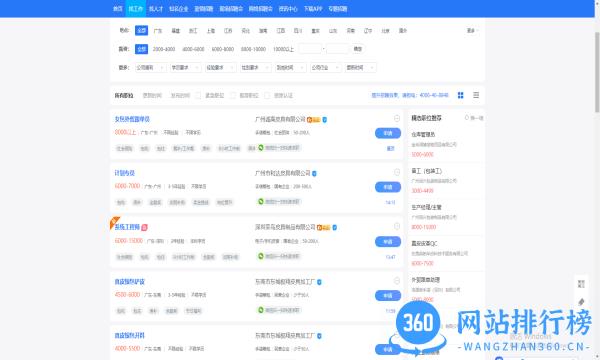Click 申请 button on the 4500-6000 job
600x360 pixels.
coord(388,296)
